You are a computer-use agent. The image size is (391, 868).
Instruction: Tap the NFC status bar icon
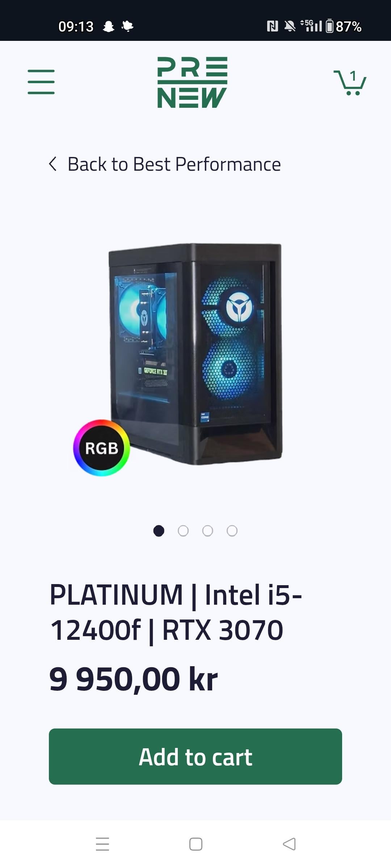273,26
